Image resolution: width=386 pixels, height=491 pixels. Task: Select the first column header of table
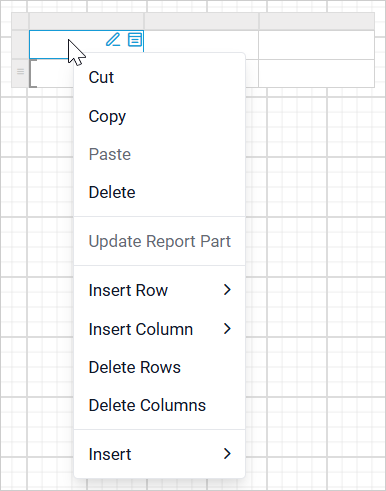[87, 21]
